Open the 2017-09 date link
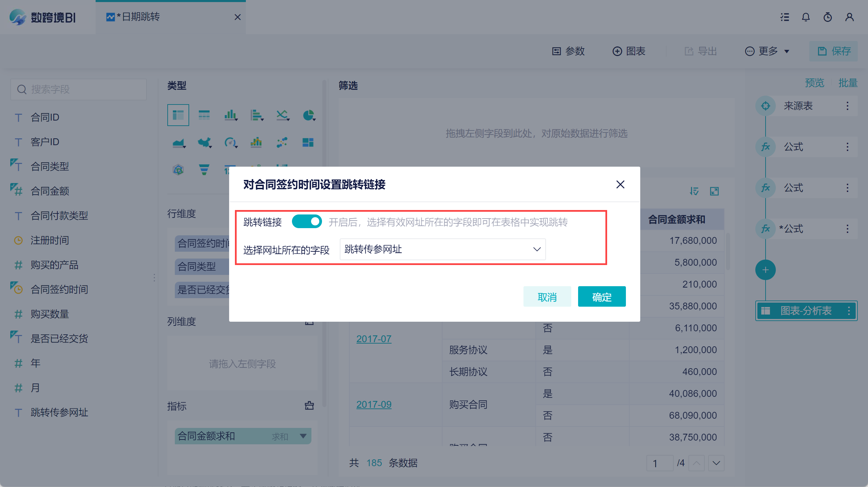 (374, 404)
